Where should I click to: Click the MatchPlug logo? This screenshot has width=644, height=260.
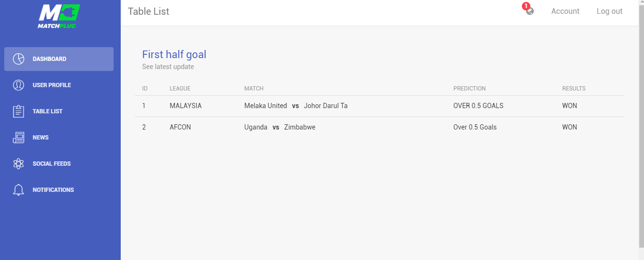pyautogui.click(x=59, y=17)
